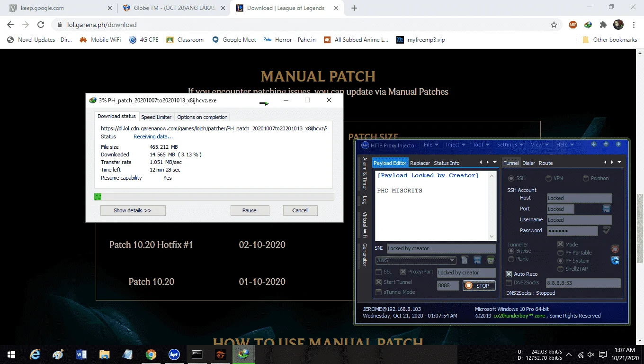
Task: Click the HTTP Proxy Injector logo icon
Action: click(x=365, y=145)
